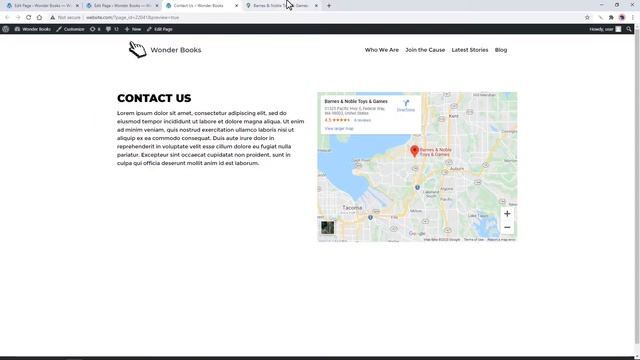Open the Who We Are page
This screenshot has width=640, height=360.
click(382, 50)
